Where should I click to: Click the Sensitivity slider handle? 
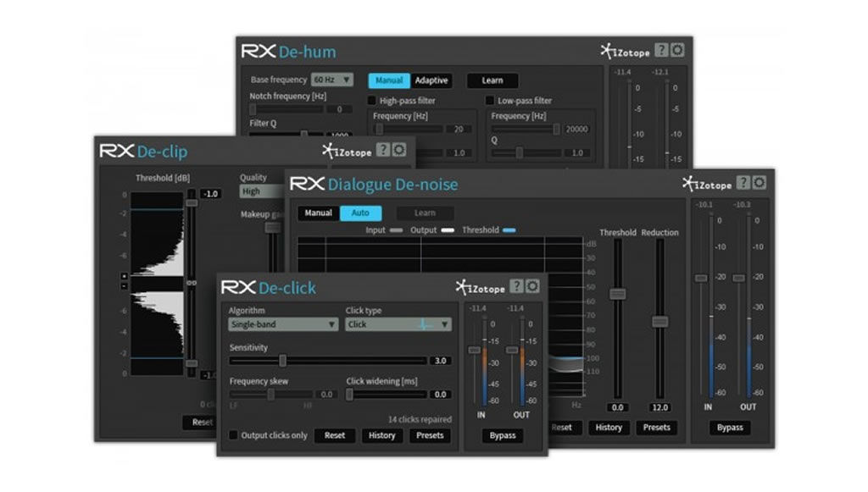(282, 361)
